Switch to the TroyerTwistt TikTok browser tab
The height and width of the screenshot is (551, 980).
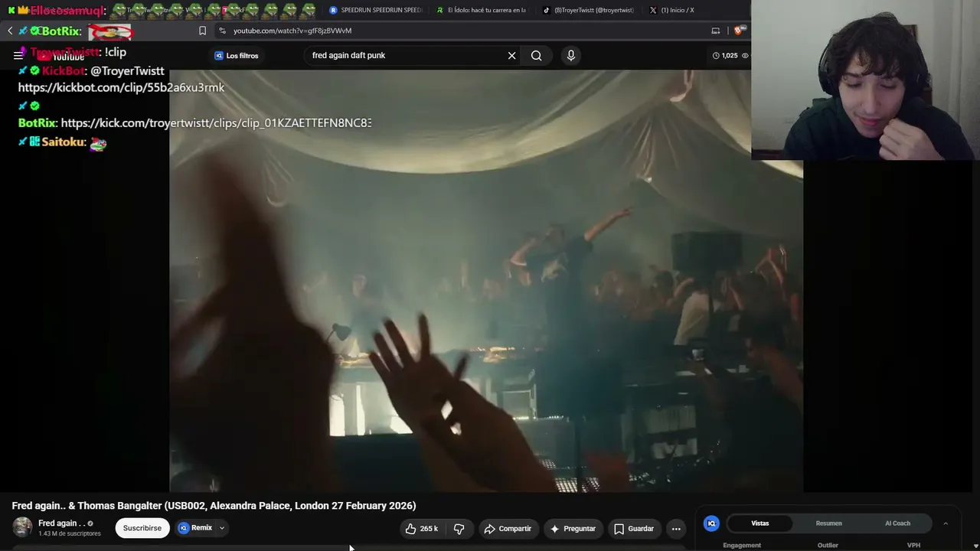coord(588,10)
